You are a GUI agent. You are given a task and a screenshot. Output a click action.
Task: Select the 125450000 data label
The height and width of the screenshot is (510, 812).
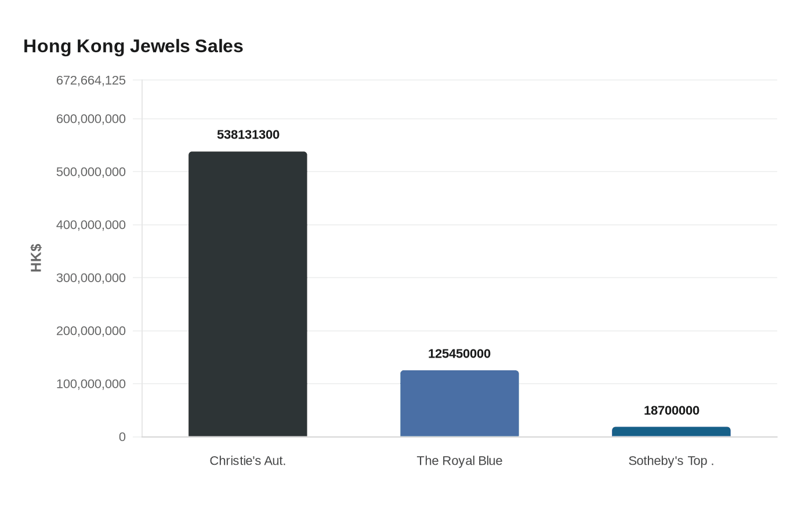459,354
